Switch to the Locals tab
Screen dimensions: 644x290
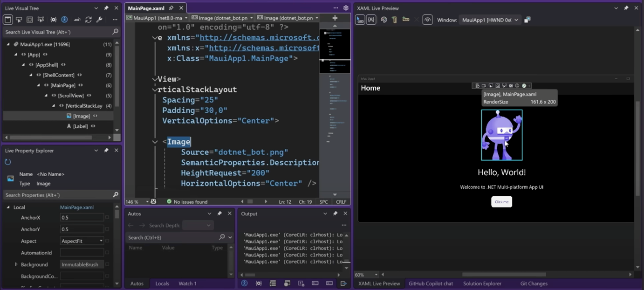pos(162,283)
